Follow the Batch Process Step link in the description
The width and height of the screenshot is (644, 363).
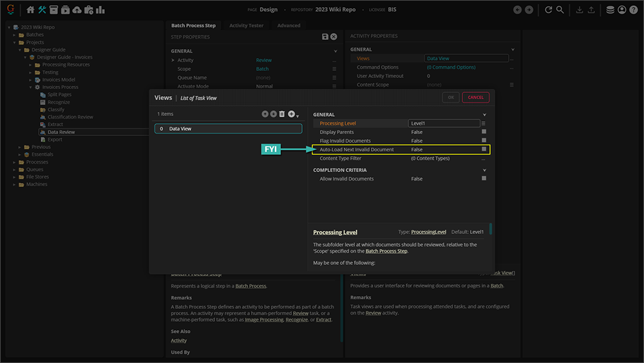(x=386, y=251)
